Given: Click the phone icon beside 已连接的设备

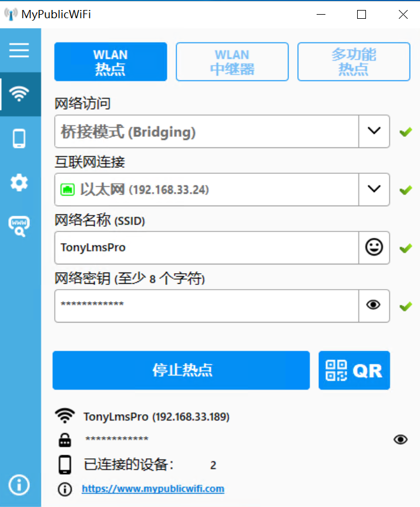Looking at the screenshot, I should (x=65, y=465).
